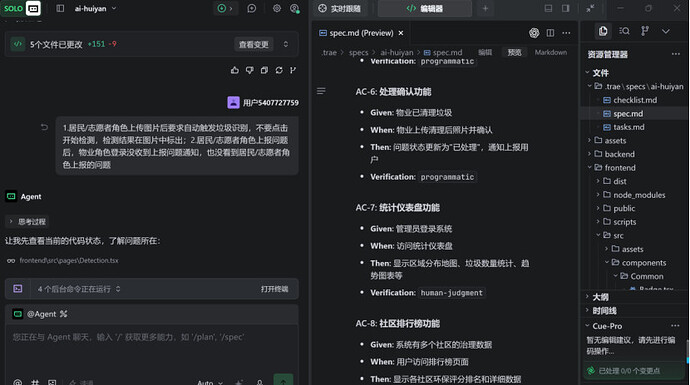Toggle the left sidebar panel icon
This screenshot has height=385, width=690.
point(60,8)
